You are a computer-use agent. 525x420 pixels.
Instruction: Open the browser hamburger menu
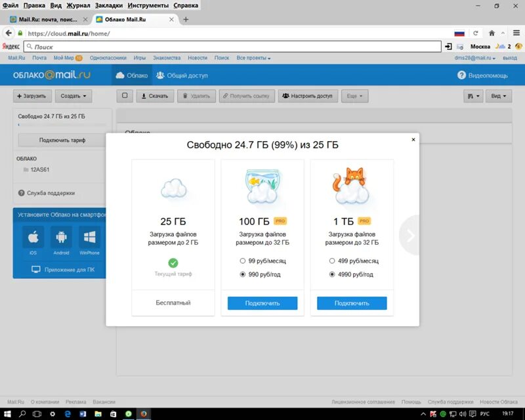(x=516, y=33)
